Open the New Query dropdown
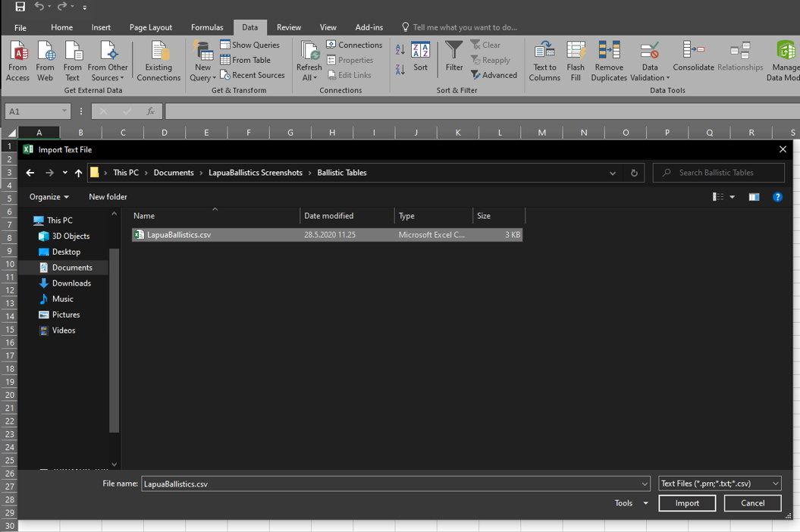The width and height of the screenshot is (800, 532). (x=202, y=61)
